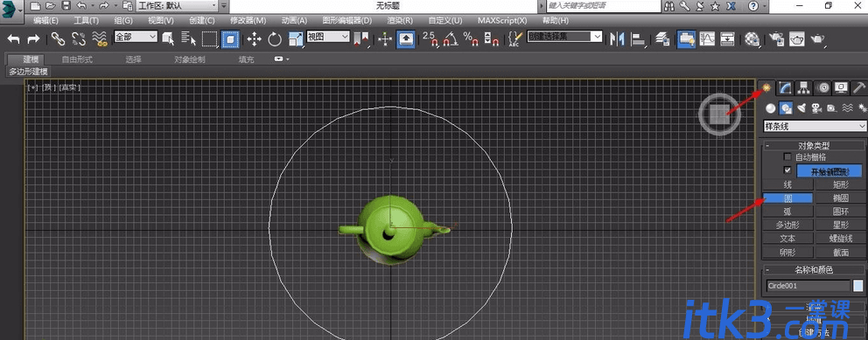The image size is (868, 340).
Task: Open the MAXScript(X) menu
Action: (x=502, y=20)
